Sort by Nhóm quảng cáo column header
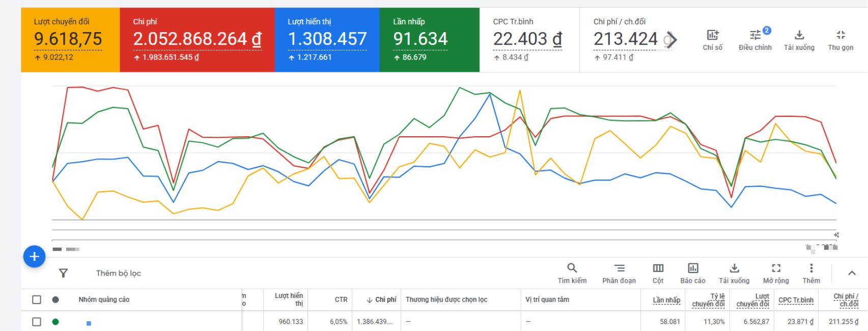The image size is (868, 331). pyautogui.click(x=104, y=299)
